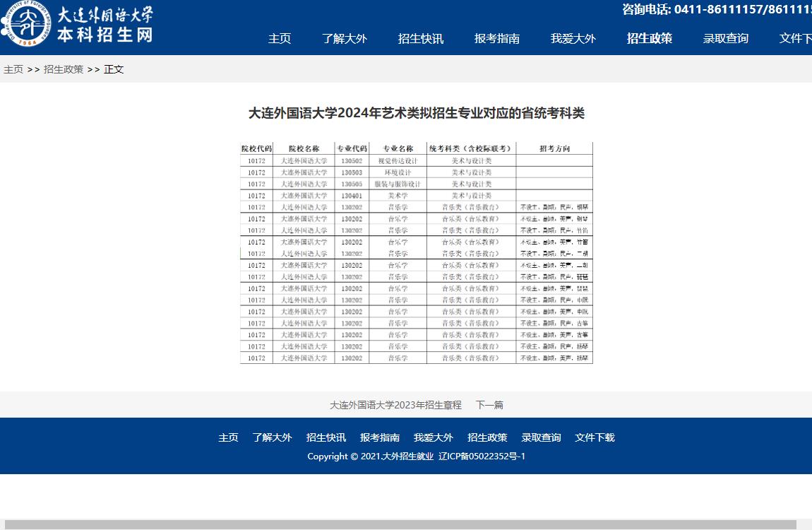The image size is (812, 530).
Task: Click table cell 服装与服饰设计
Action: pos(398,184)
